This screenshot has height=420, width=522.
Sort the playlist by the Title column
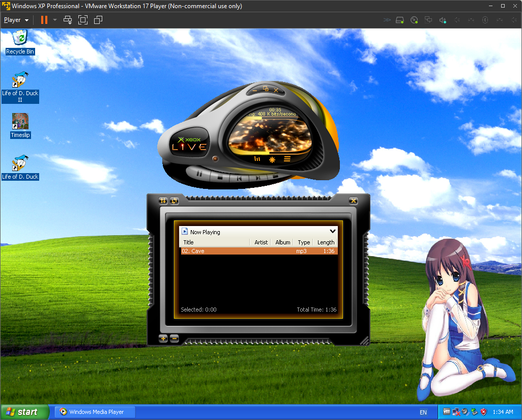(x=214, y=242)
